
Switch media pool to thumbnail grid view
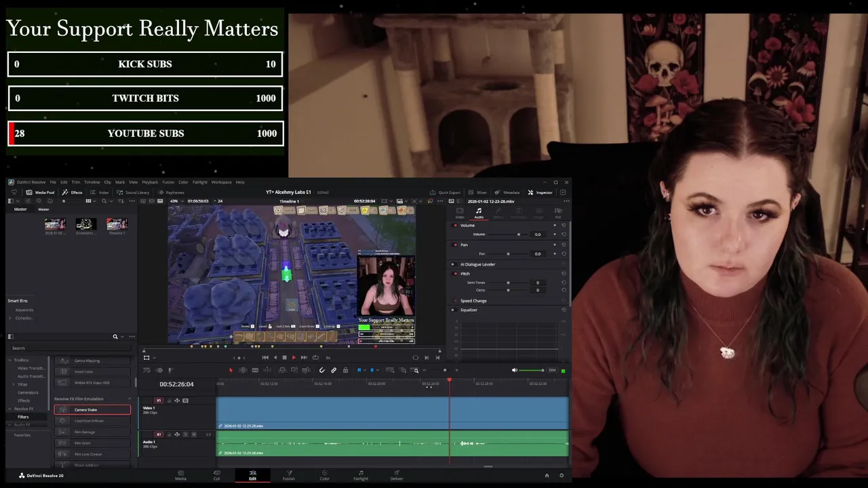[88, 201]
